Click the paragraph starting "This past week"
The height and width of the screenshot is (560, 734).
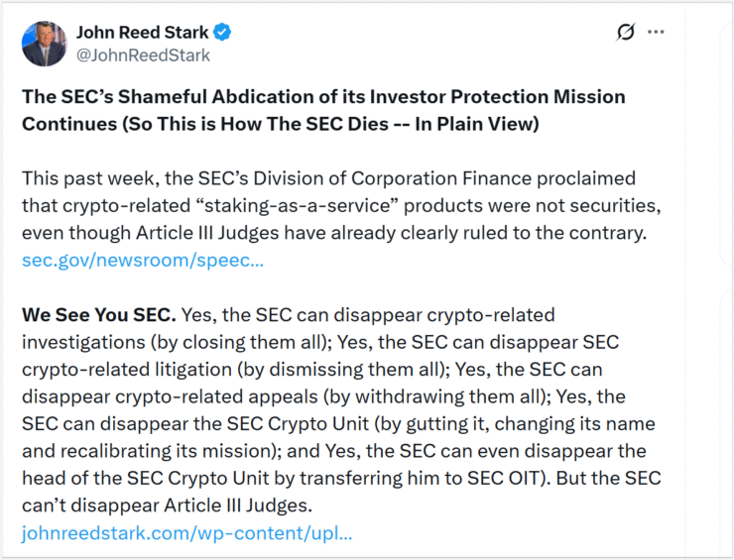tap(341, 205)
